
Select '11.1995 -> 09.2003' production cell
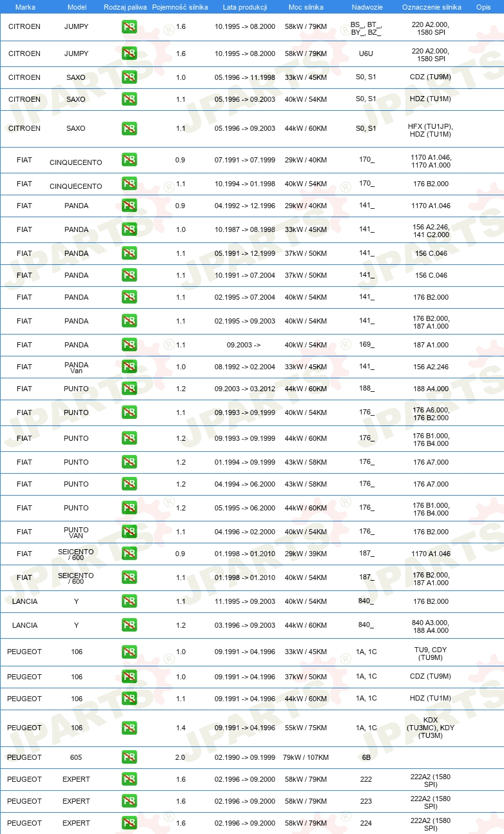coord(245,601)
